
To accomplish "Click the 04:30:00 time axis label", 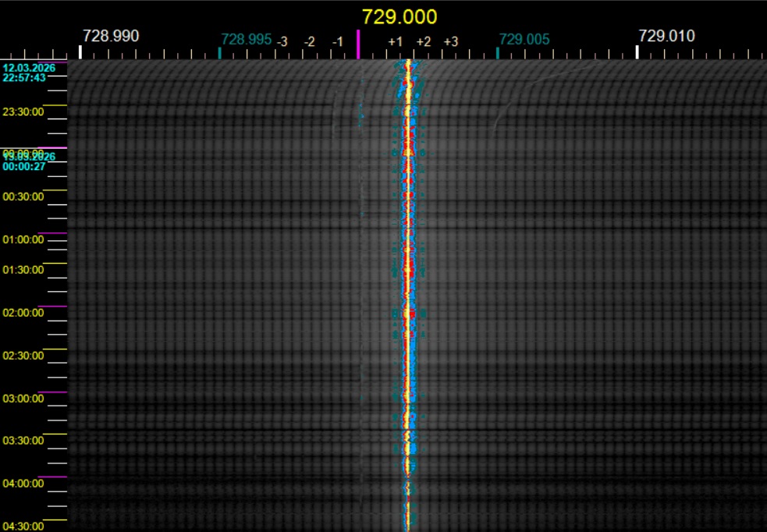I will coord(23,526).
